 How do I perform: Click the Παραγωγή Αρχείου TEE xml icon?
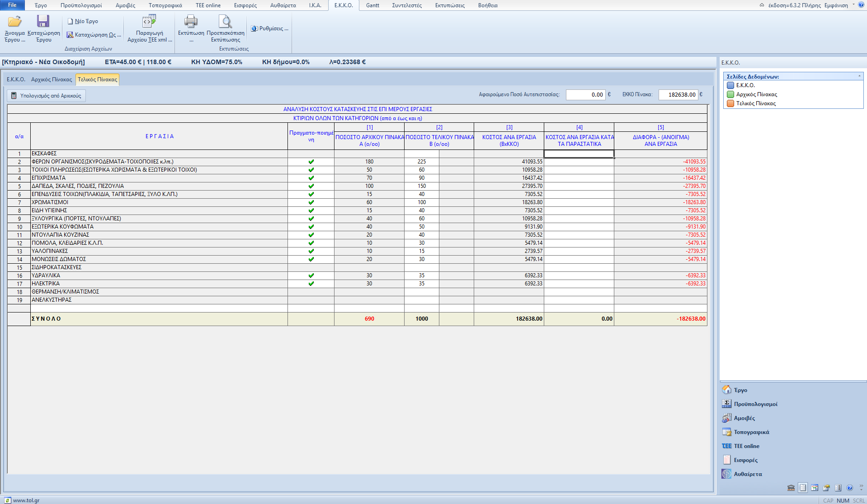tap(149, 22)
